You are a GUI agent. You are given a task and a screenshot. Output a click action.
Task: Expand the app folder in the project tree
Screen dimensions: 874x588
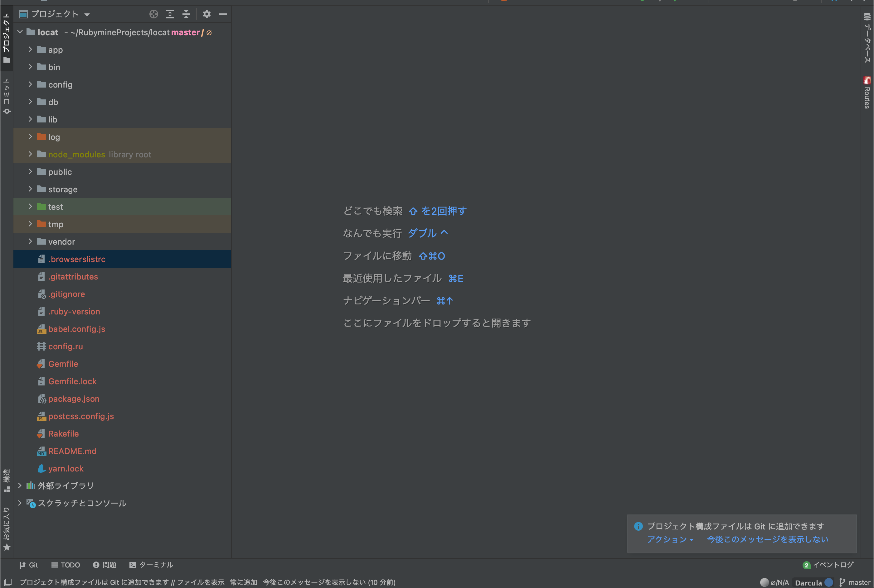point(30,50)
